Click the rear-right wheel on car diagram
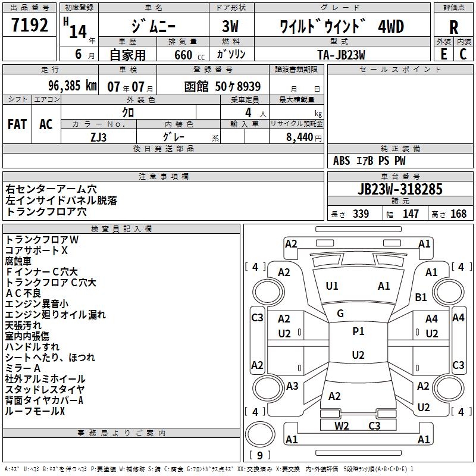 point(448,389)
